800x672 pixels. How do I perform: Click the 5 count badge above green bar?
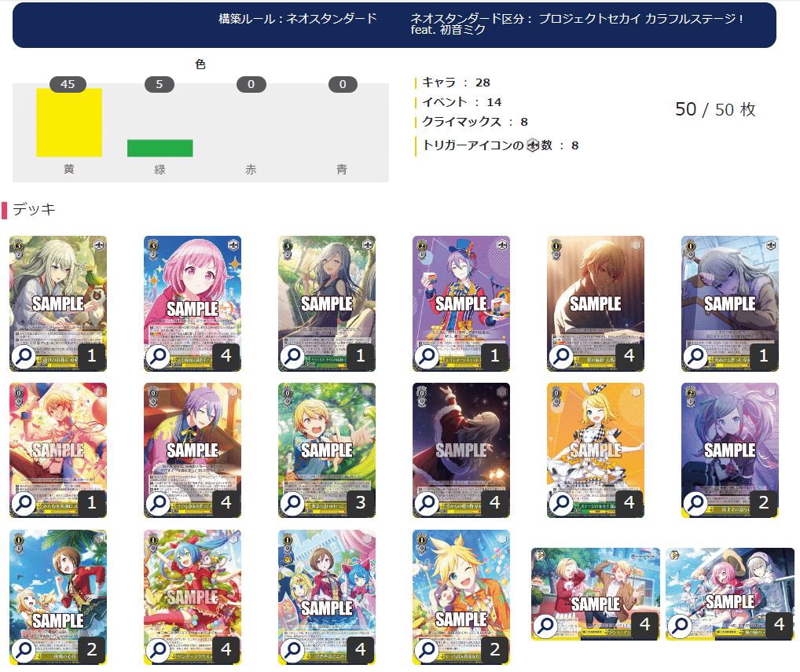pyautogui.click(x=160, y=84)
